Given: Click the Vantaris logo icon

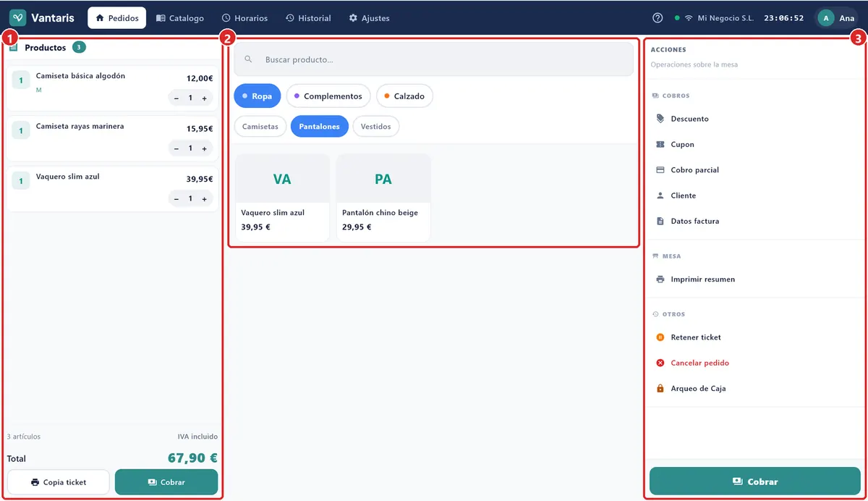Looking at the screenshot, I should coord(18,18).
